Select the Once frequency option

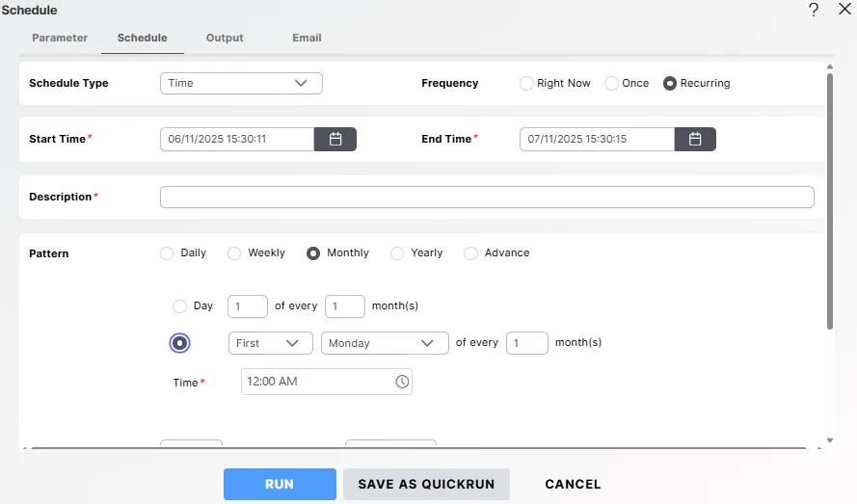click(x=611, y=84)
